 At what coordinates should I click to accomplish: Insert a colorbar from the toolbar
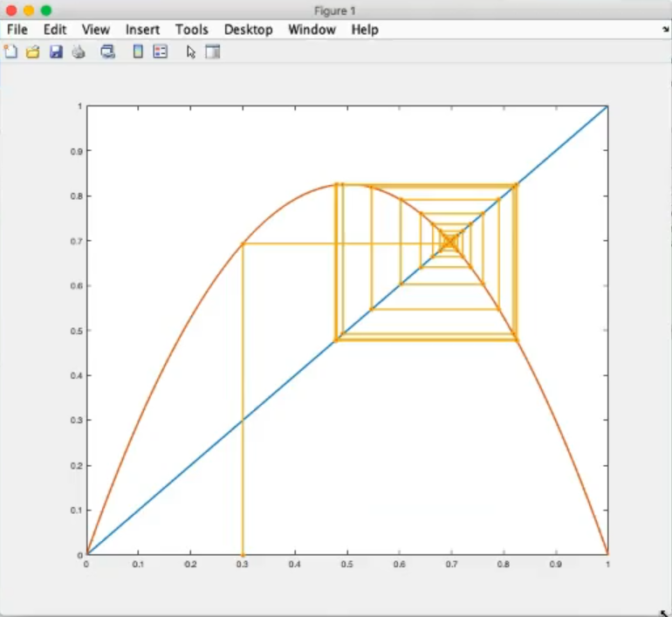(137, 51)
